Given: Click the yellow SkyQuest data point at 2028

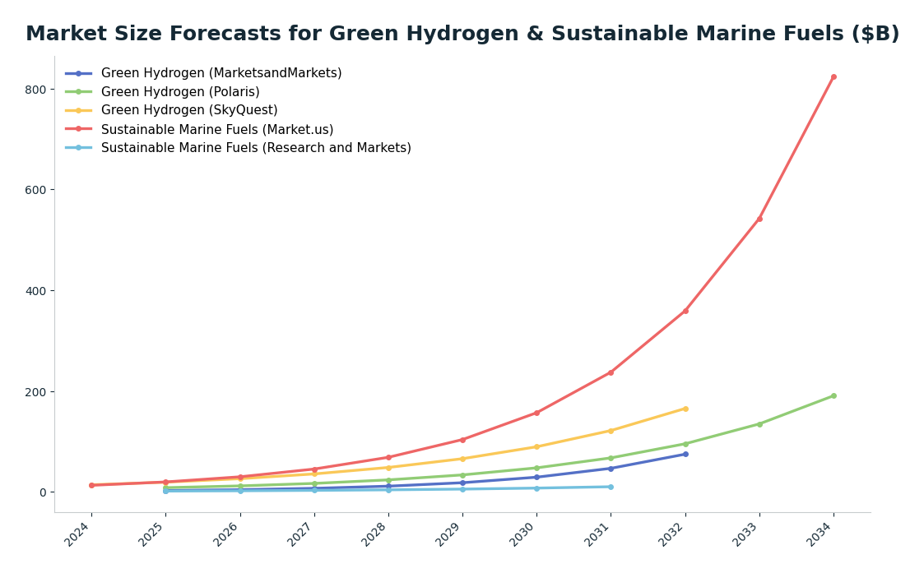Looking at the screenshot, I should tap(388, 468).
